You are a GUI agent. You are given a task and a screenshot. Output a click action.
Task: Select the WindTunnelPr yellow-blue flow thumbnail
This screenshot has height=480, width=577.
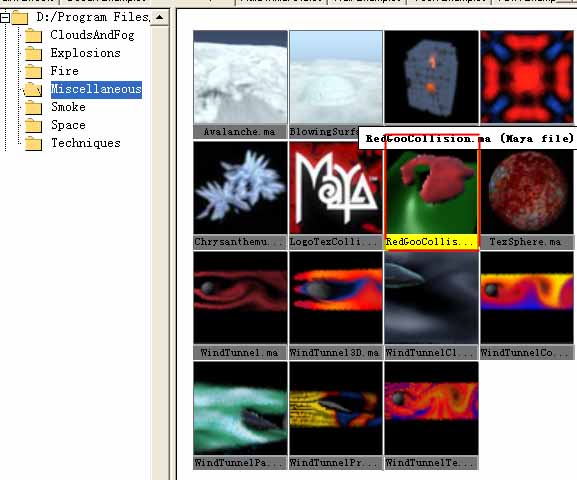pyautogui.click(x=336, y=408)
